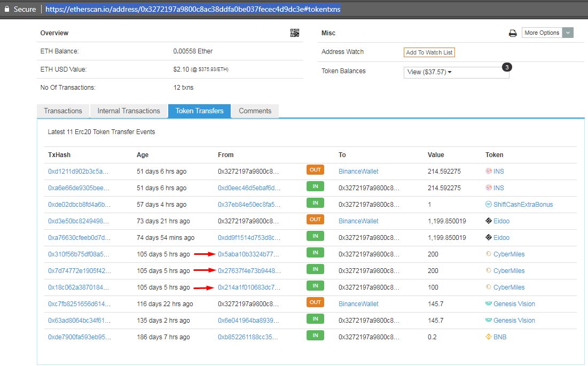This screenshot has height=366, width=588.
Task: Click OUT badge in 0xc7fb8251656d614 row
Action: 315,302
